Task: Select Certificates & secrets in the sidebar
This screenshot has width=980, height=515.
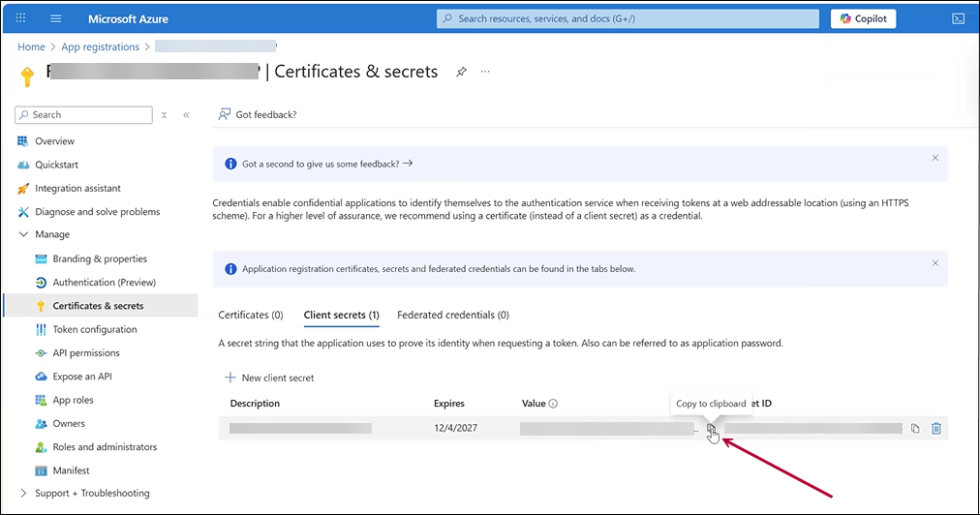Action: pos(100,306)
